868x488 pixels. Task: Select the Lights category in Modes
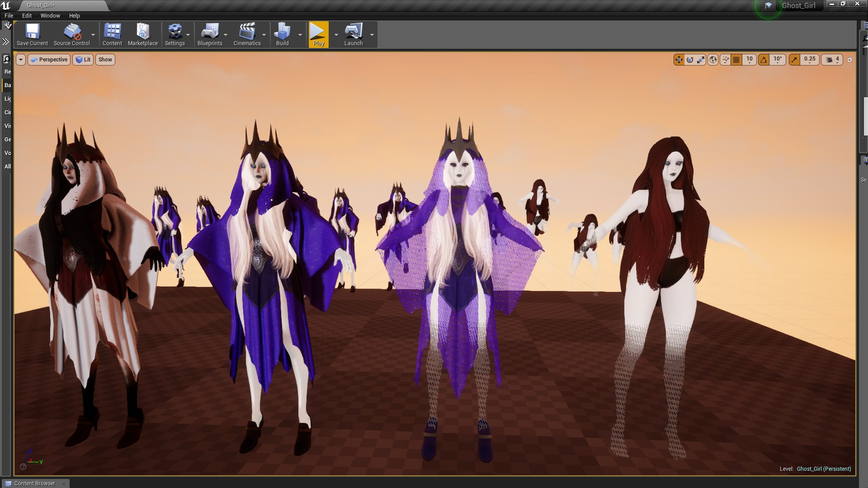[x=8, y=99]
